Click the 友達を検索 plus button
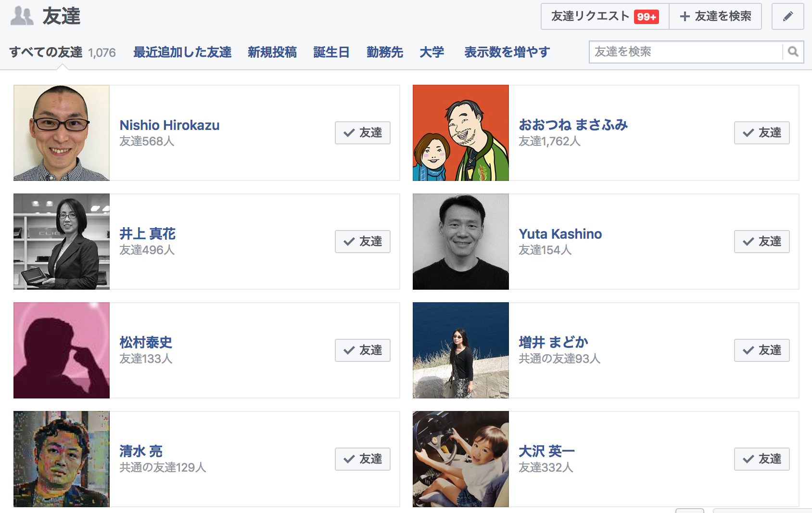Viewport: 812px width, 513px height. tap(715, 16)
